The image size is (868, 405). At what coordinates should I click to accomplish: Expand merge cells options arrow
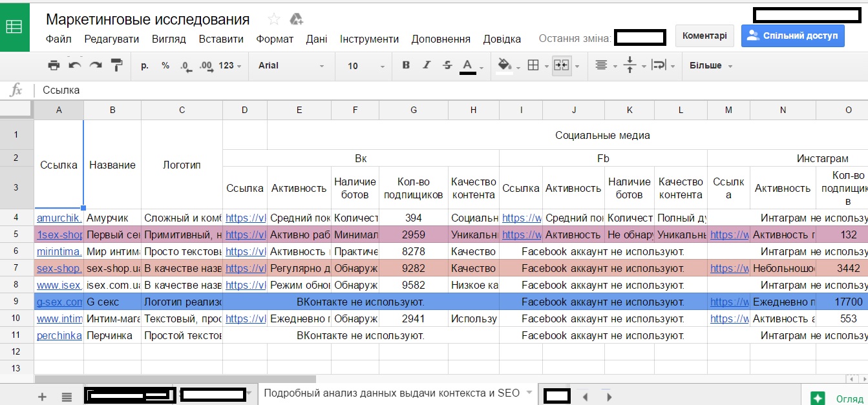click(577, 66)
